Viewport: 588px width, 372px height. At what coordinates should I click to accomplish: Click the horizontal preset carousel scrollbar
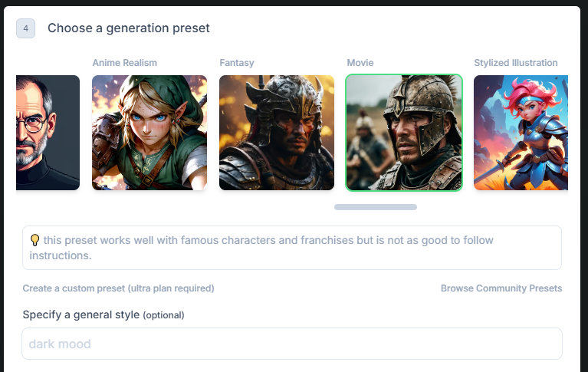[x=376, y=207]
